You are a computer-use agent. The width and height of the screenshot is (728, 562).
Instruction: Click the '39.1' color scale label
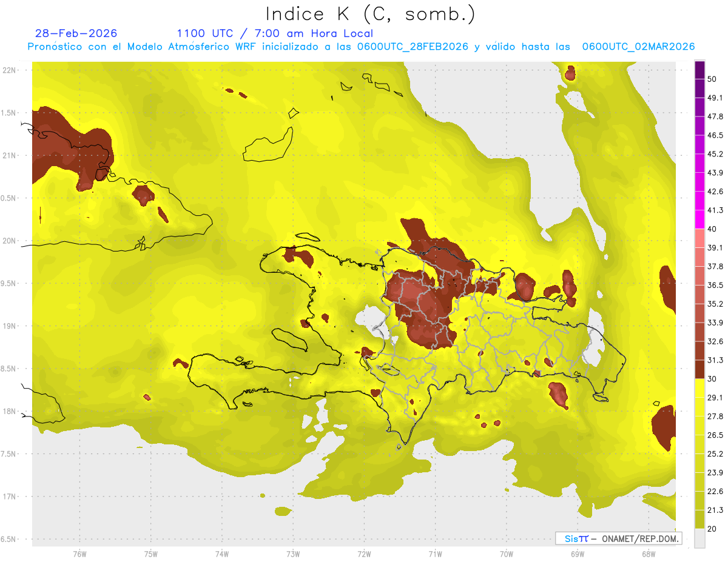tap(715, 248)
